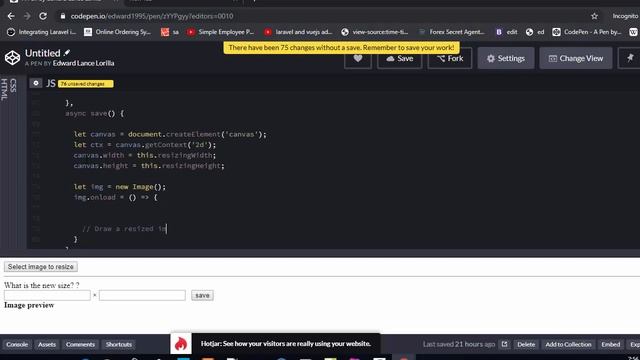Delete this pen
The height and width of the screenshot is (360, 640).
[526, 344]
